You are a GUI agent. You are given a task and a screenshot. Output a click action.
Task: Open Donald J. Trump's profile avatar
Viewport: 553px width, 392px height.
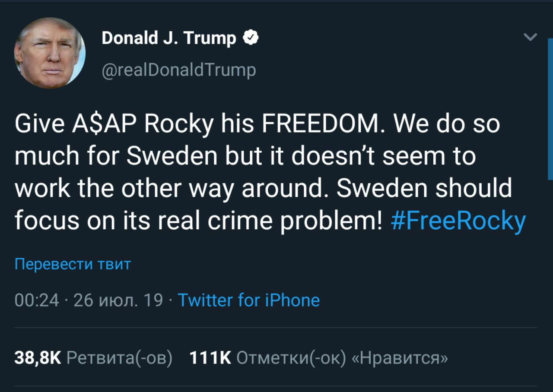click(x=50, y=53)
